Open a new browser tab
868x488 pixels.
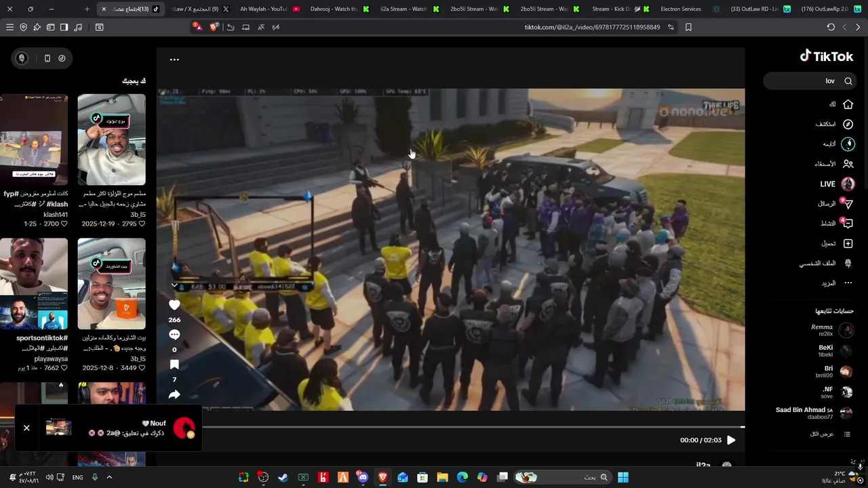pyautogui.click(x=87, y=9)
